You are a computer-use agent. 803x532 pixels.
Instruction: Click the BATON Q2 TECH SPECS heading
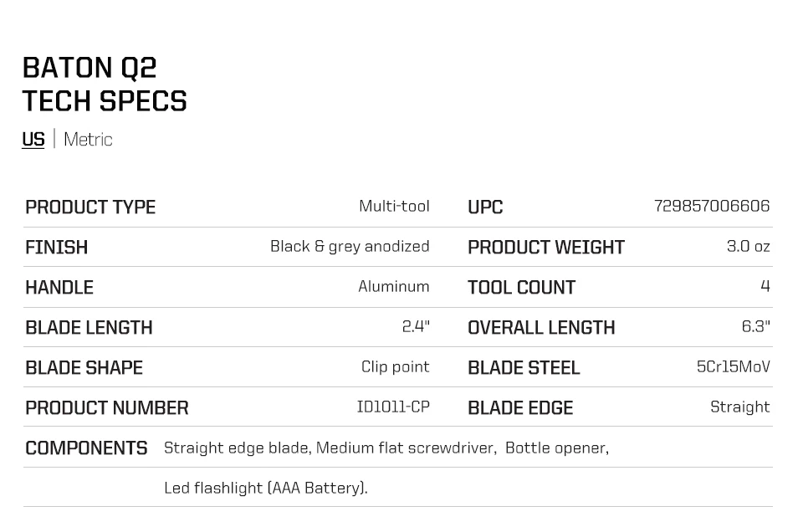point(105,84)
